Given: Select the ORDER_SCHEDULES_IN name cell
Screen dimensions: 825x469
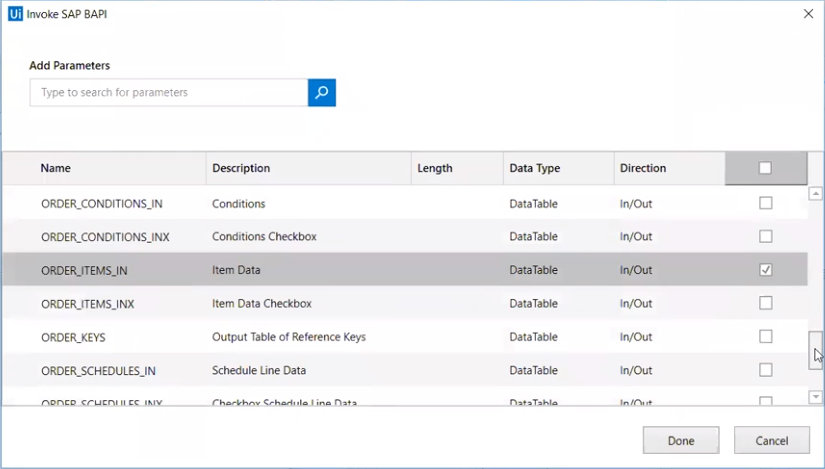Looking at the screenshot, I should coord(98,371).
